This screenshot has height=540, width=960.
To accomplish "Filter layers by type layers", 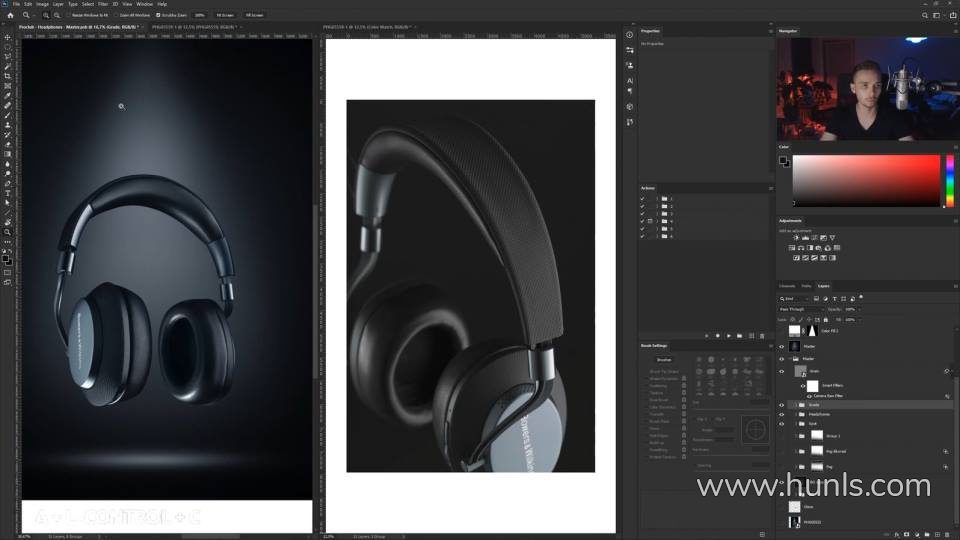I will (834, 299).
